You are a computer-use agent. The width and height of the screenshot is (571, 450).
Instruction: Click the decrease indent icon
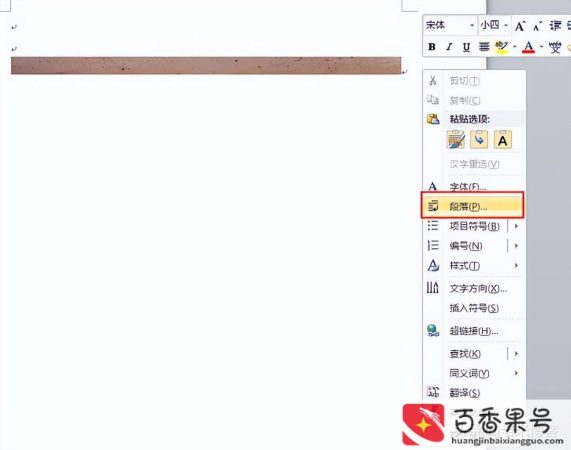(x=555, y=26)
